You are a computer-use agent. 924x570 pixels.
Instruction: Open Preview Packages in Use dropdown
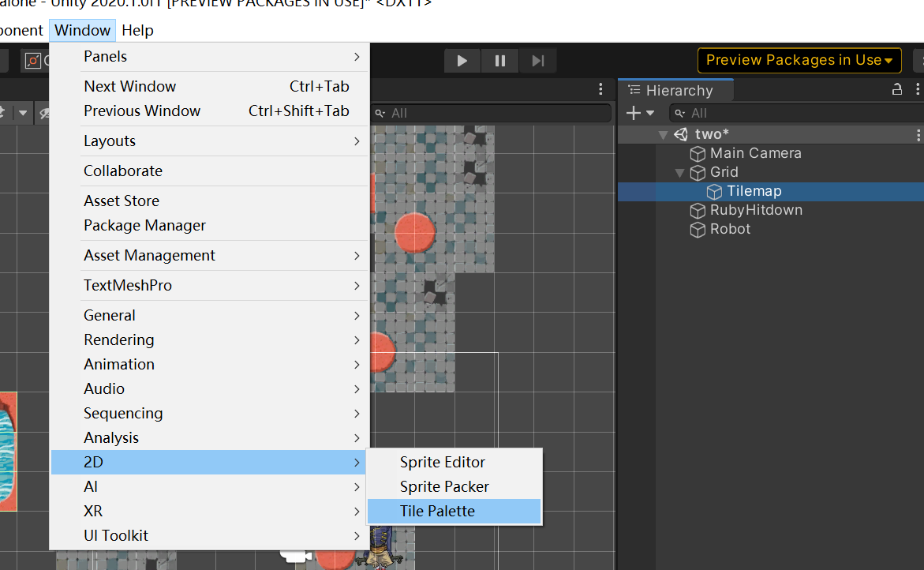799,60
